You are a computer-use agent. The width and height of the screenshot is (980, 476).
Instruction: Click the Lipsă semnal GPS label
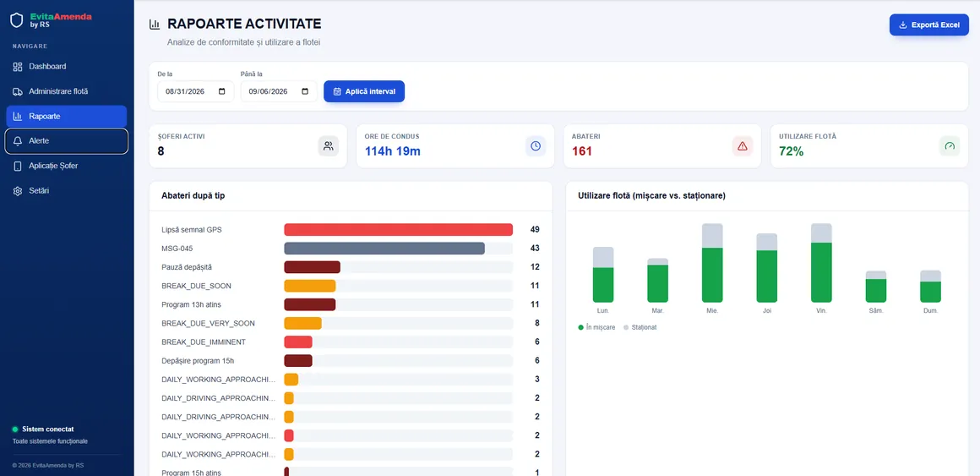[191, 230]
